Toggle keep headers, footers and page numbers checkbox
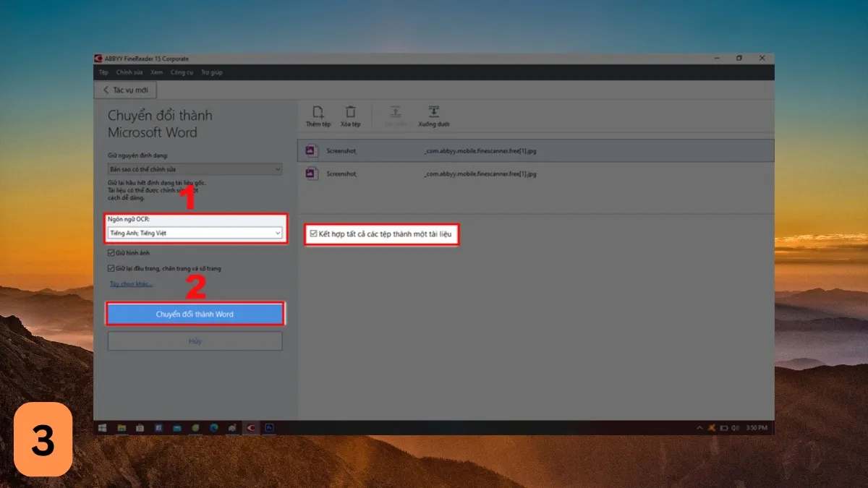This screenshot has width=868, height=488. (x=111, y=268)
